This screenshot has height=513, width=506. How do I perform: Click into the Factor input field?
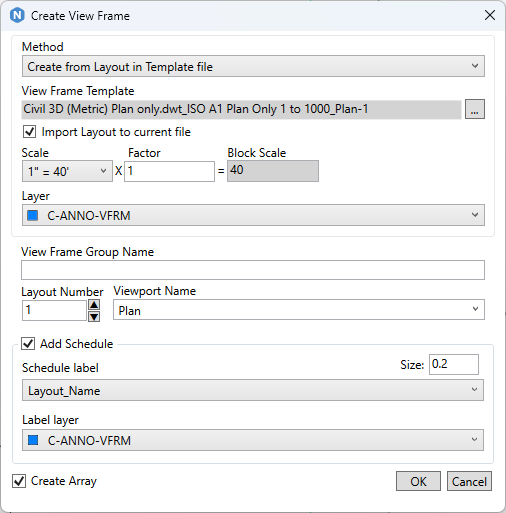(x=169, y=171)
